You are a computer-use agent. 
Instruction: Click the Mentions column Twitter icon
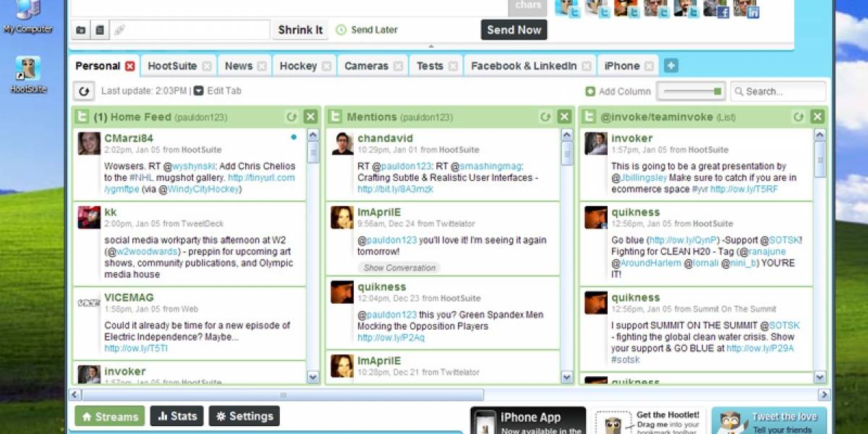336,116
